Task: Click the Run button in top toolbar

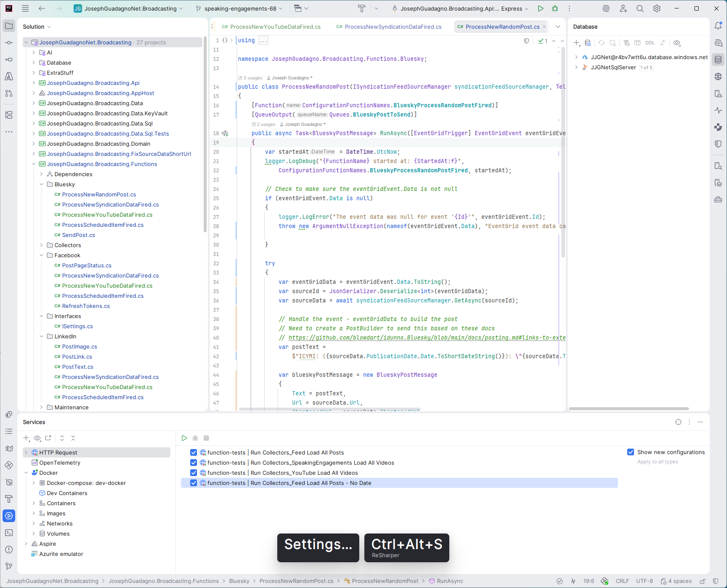Action: coord(540,8)
